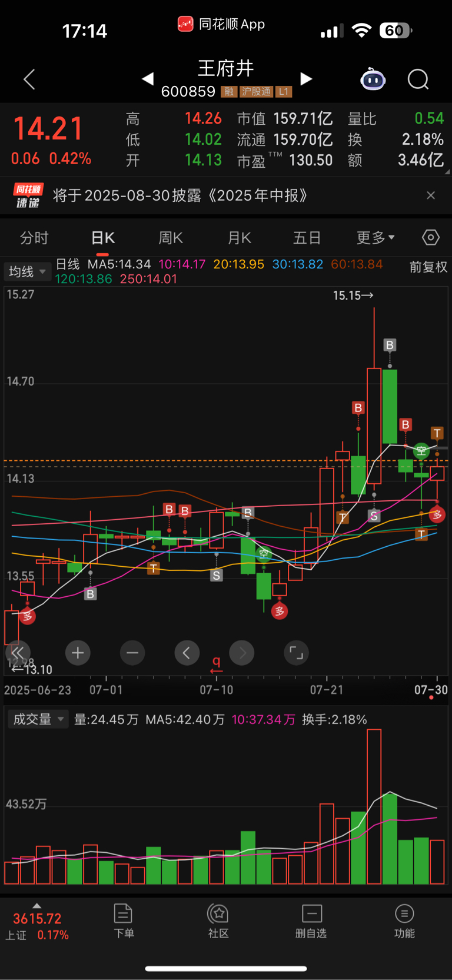This screenshot has width=452, height=980.
Task: Select the 日K chart tab
Action: click(103, 238)
